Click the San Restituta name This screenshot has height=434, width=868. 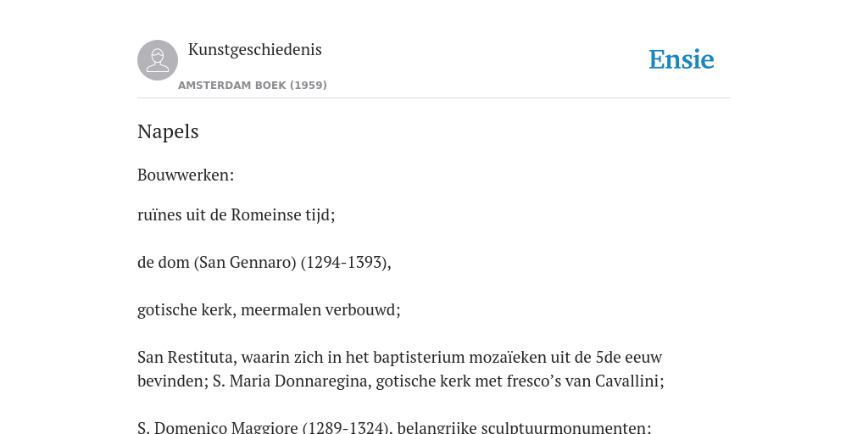click(x=187, y=358)
